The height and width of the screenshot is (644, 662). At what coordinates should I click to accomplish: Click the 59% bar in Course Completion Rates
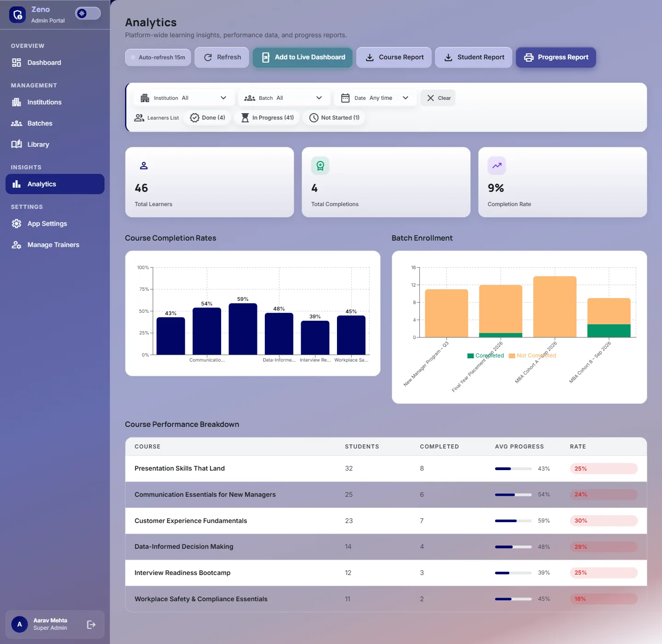pyautogui.click(x=243, y=329)
